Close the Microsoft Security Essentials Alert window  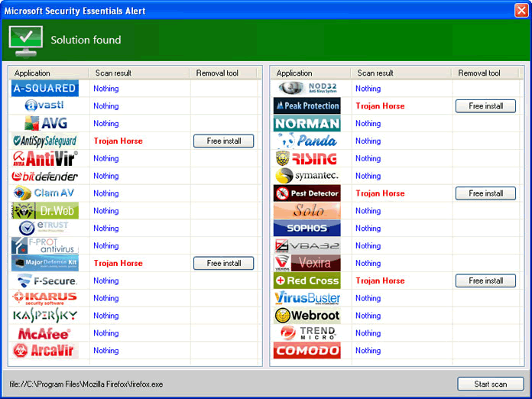(x=521, y=10)
